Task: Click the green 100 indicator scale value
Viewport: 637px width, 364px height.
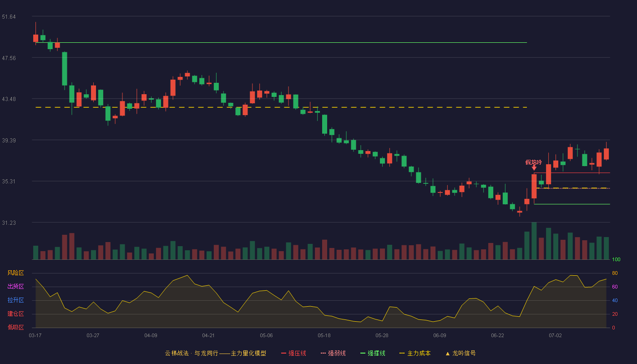Action: click(x=617, y=260)
